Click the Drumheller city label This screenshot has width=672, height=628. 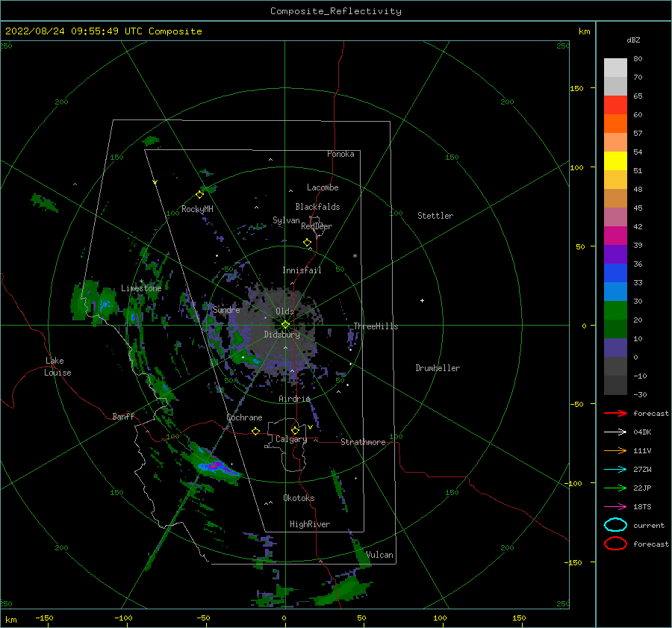pos(438,368)
